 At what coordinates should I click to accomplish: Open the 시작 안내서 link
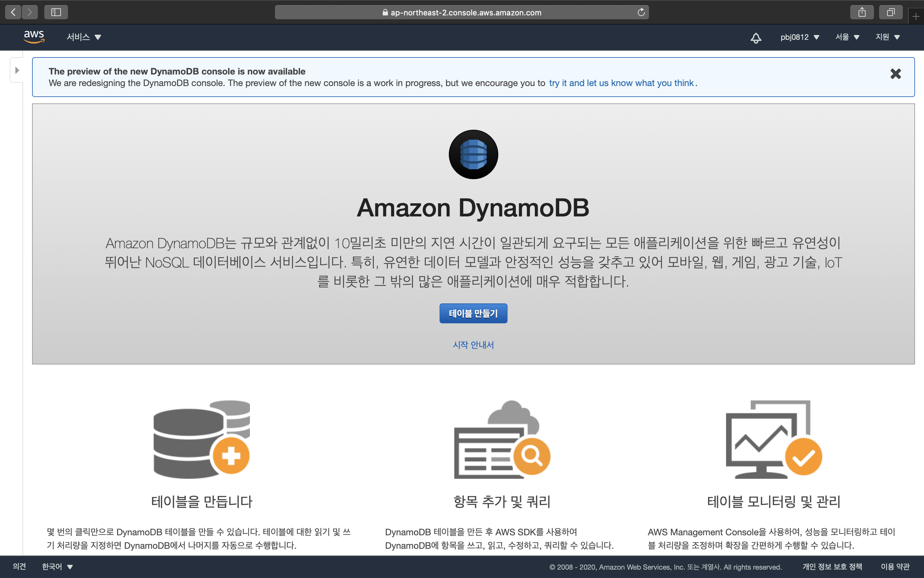473,345
